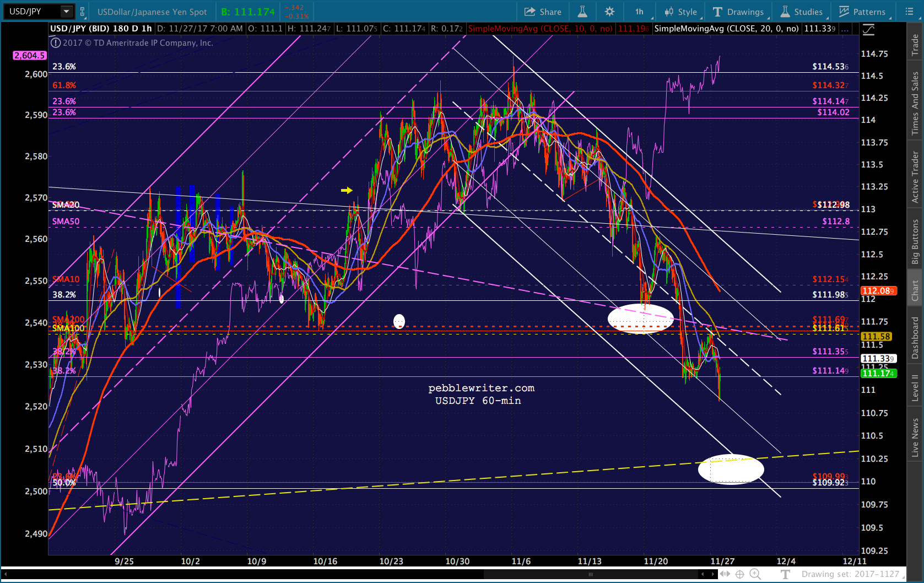Viewport: 924px width, 583px height.
Task: Click the horizontal scrollbar thumb below chart
Action: (591, 574)
